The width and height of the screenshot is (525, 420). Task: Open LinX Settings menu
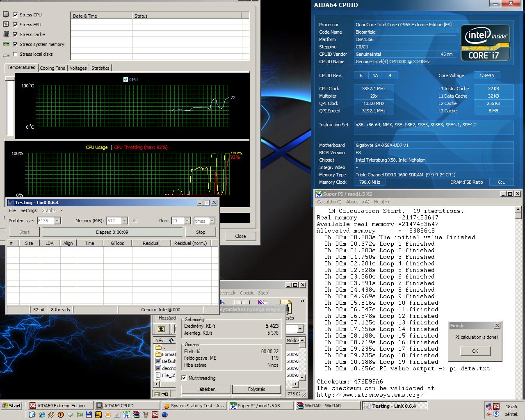click(28, 210)
